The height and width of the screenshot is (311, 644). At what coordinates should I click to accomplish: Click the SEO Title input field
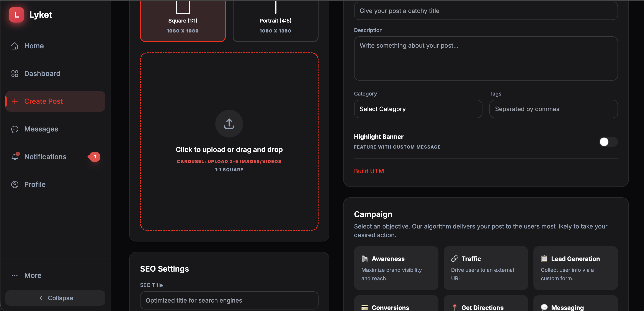[229, 301]
